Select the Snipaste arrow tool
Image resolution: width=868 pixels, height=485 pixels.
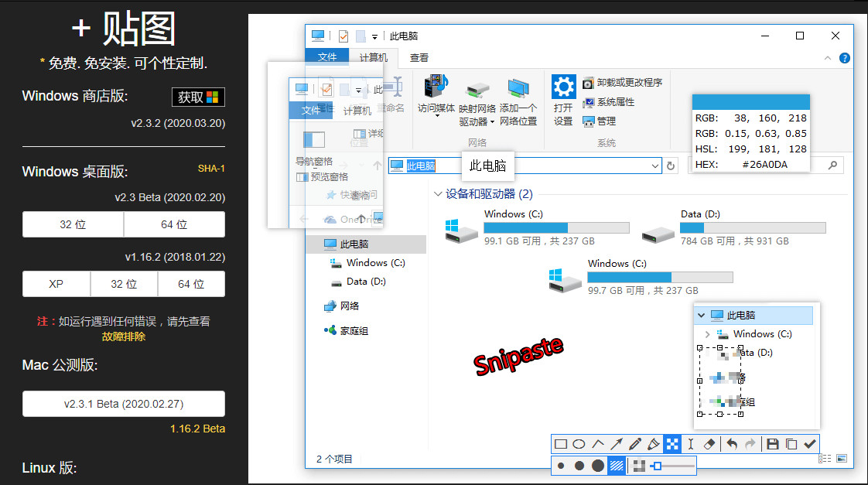(x=617, y=444)
